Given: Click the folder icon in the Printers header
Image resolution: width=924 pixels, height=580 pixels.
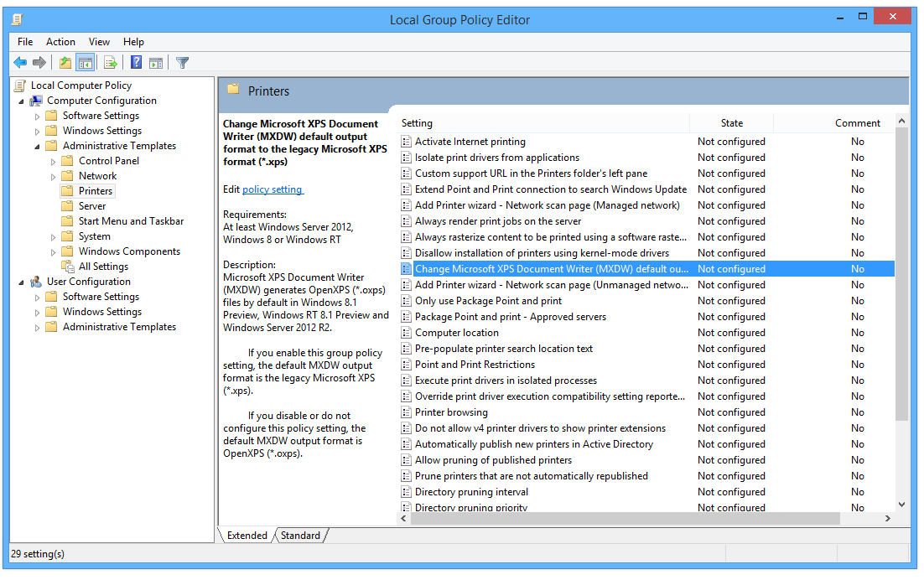Looking at the screenshot, I should (x=233, y=90).
